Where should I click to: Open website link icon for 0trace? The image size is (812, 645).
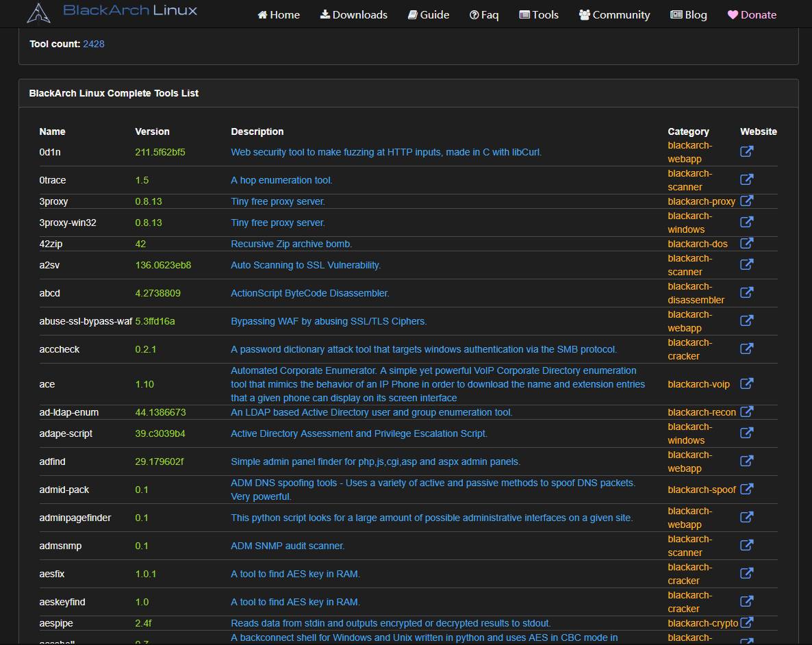click(x=746, y=179)
